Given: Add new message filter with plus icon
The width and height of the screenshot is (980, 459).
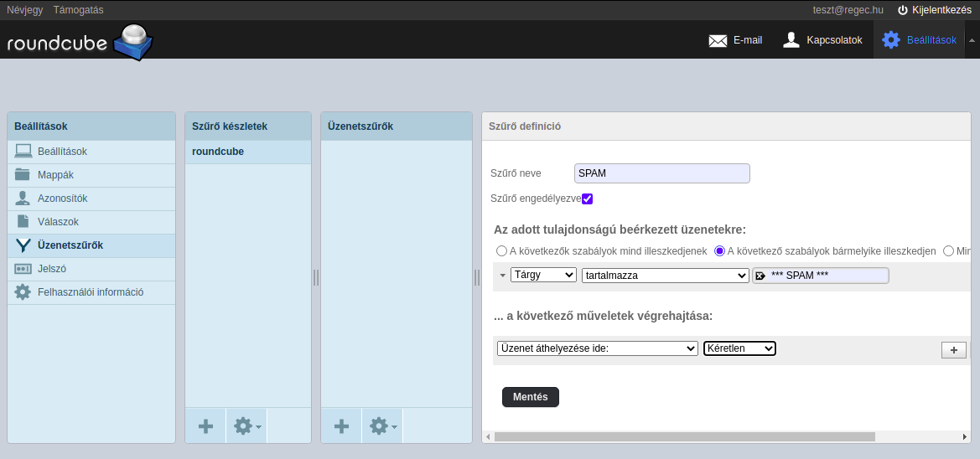Looking at the screenshot, I should pyautogui.click(x=341, y=426).
